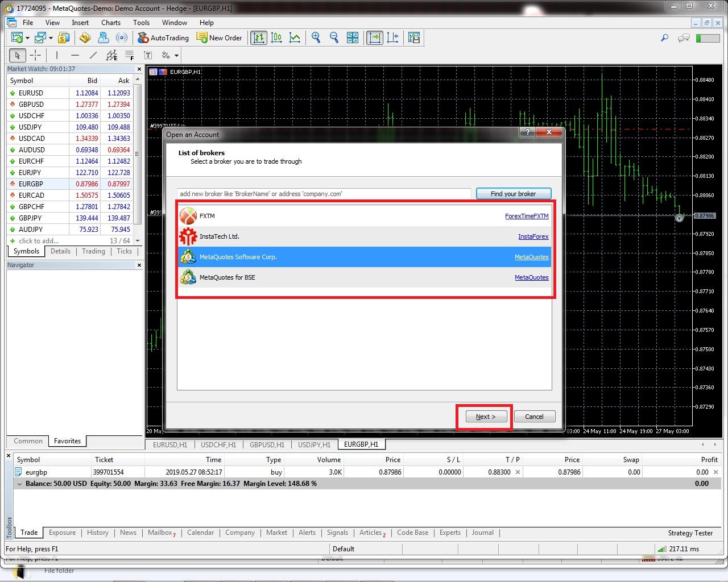Image resolution: width=728 pixels, height=582 pixels.
Task: Open the Market Watch symbol count dropdown
Action: 137,241
